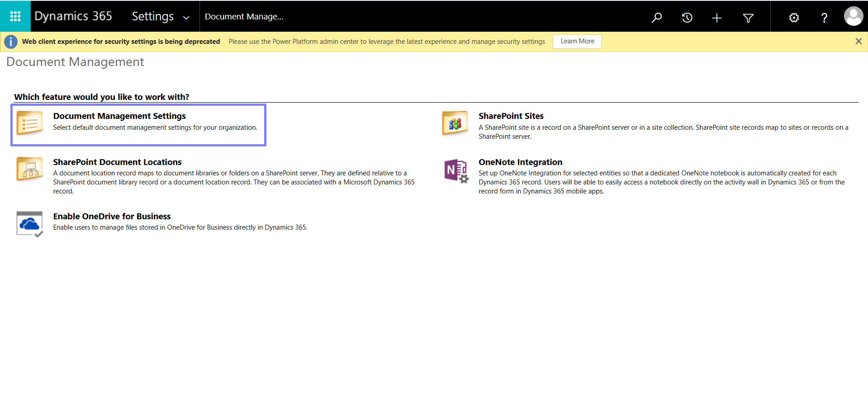Open the settings gear icon

click(x=794, y=17)
